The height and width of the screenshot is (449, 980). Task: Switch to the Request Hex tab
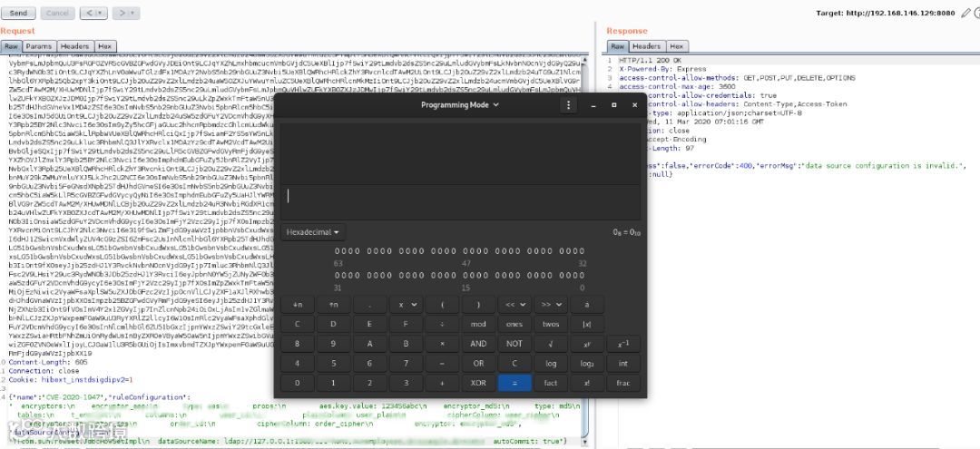(x=105, y=46)
